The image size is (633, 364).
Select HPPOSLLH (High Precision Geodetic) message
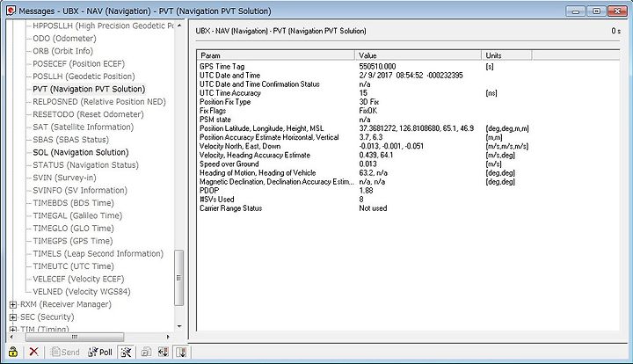[103, 25]
